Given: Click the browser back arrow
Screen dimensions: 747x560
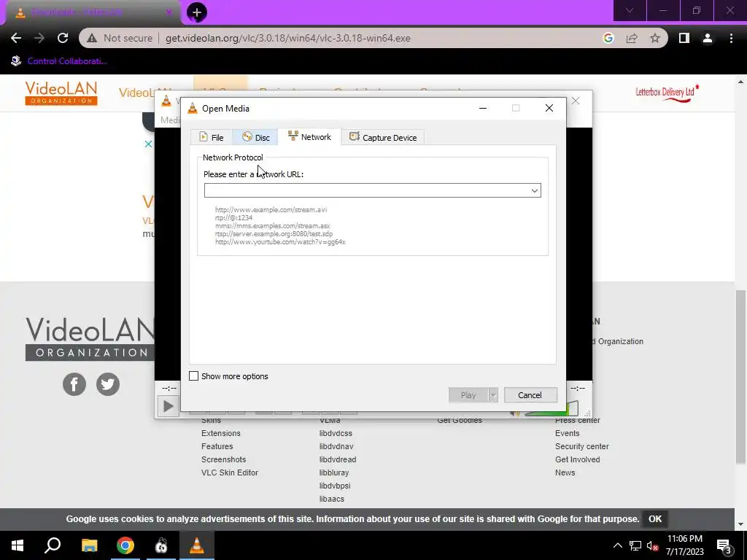Looking at the screenshot, I should pos(16,38).
